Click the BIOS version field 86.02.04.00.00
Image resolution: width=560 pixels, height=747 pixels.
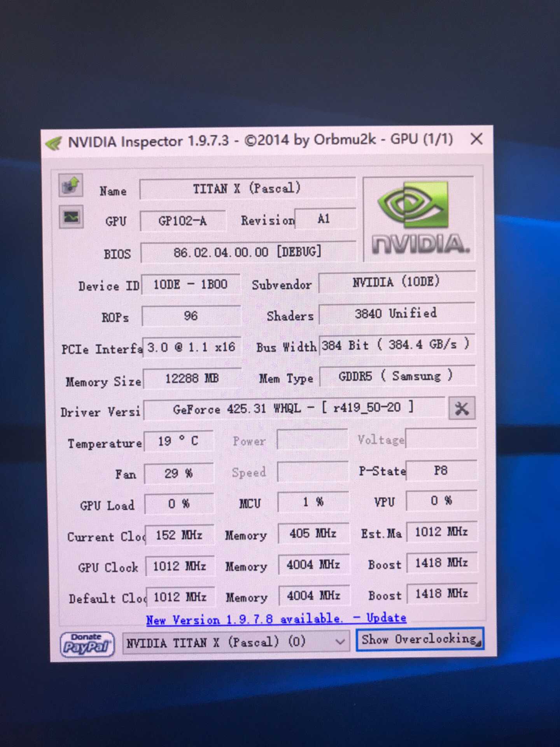coord(248,252)
